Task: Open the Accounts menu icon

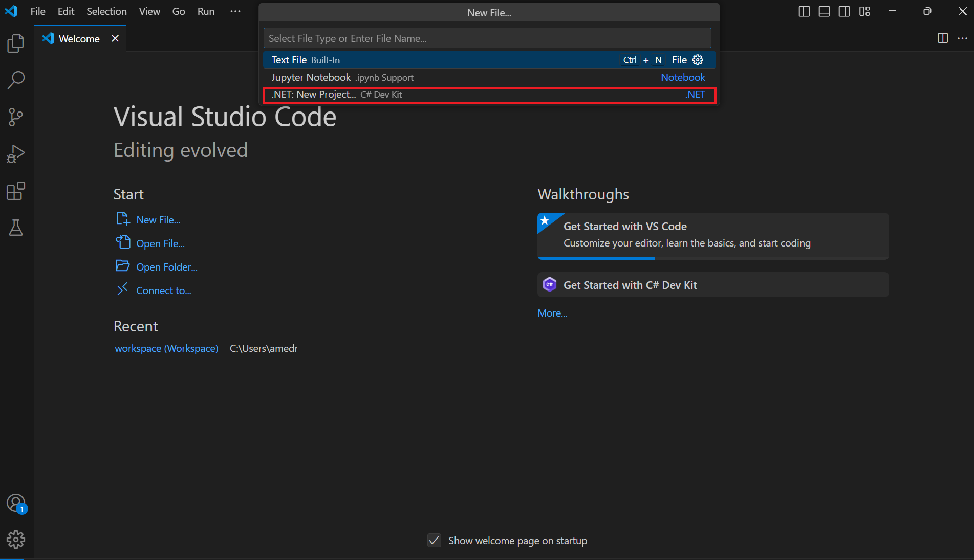Action: coord(16,503)
